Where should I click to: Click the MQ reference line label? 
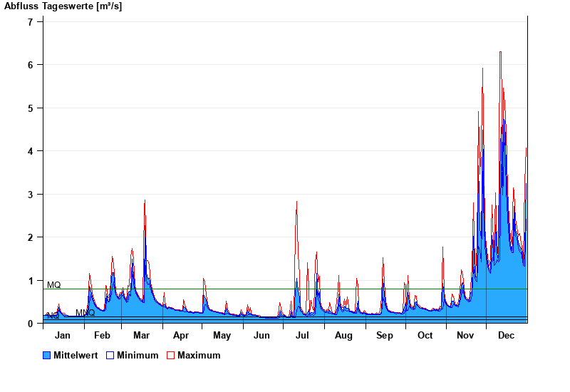point(54,285)
